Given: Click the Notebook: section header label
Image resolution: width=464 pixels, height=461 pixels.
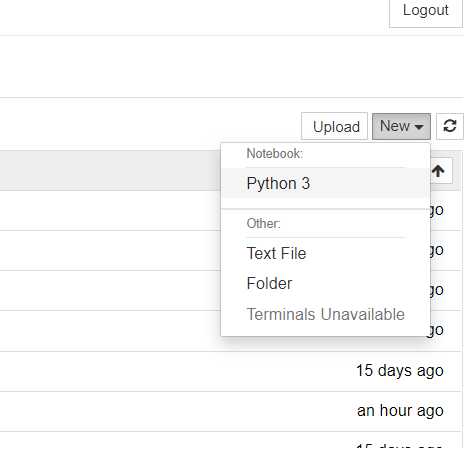Looking at the screenshot, I should 275,154.
